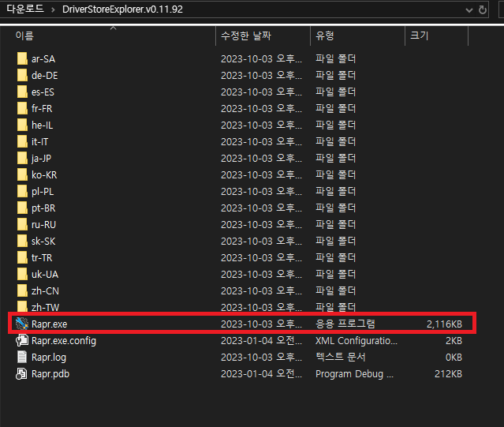The height and width of the screenshot is (427, 504).
Task: Select the es-ES folder name
Action: (x=43, y=92)
